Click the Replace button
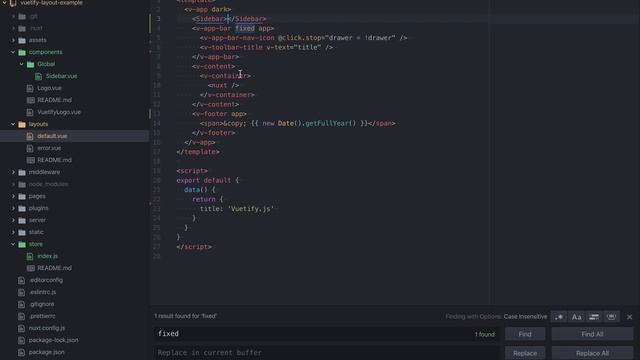 (525, 353)
